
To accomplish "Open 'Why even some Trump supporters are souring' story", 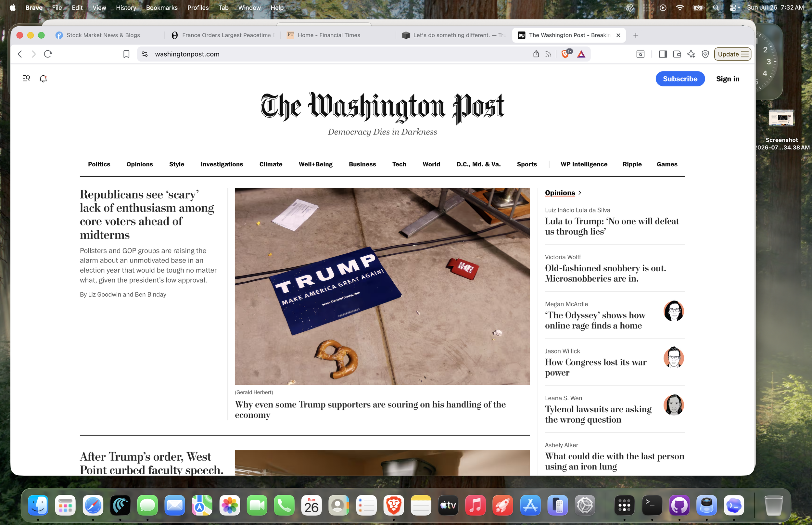I will tap(370, 409).
